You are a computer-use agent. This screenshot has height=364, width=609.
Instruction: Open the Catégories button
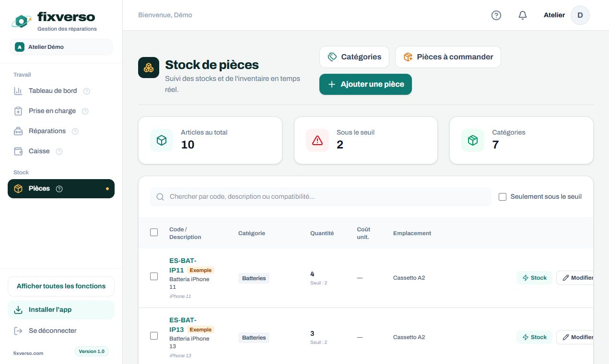coord(355,57)
